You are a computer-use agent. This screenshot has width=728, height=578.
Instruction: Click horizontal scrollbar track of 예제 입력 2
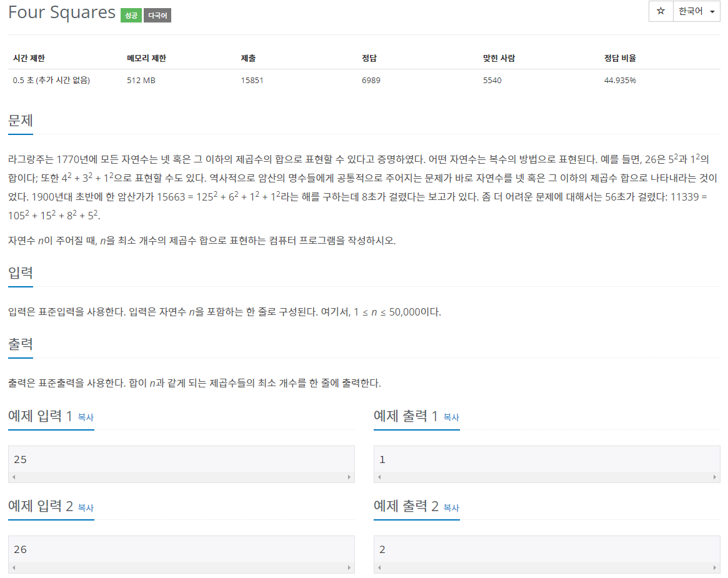pyautogui.click(x=182, y=567)
